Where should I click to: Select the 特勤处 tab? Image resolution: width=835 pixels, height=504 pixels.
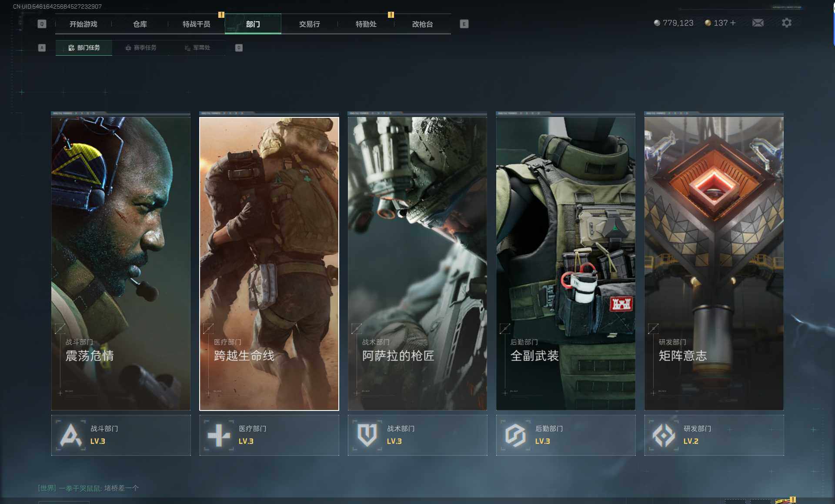(x=366, y=24)
